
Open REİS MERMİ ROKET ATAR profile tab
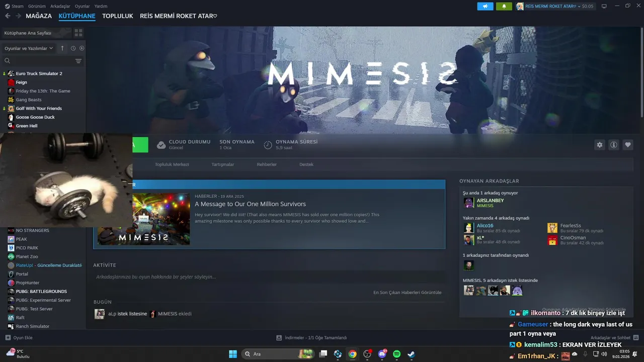tap(179, 16)
